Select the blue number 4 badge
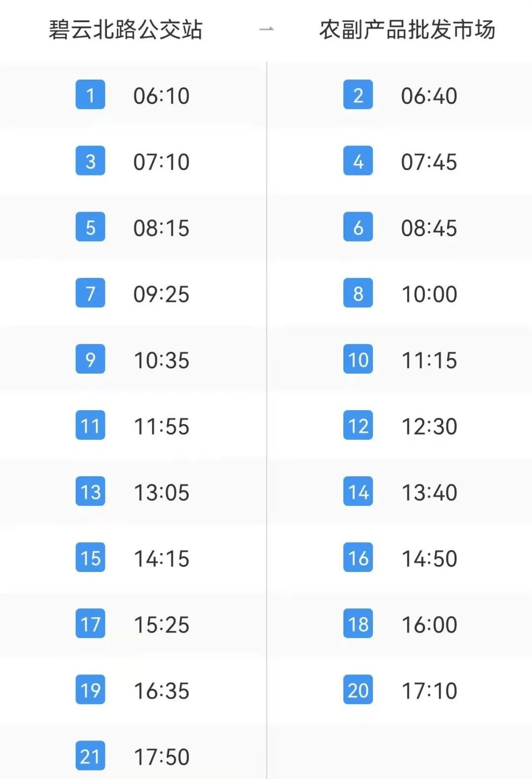 click(358, 161)
